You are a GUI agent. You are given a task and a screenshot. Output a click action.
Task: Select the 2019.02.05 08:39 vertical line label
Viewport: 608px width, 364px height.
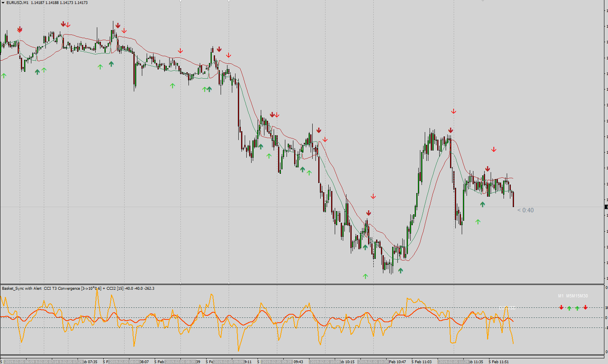tap(180, 362)
